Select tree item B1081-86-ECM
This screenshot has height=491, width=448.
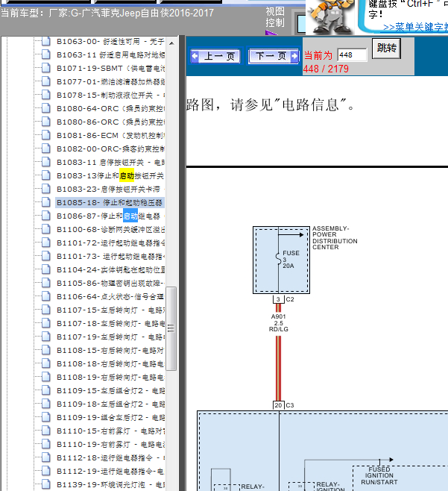[x=110, y=135]
